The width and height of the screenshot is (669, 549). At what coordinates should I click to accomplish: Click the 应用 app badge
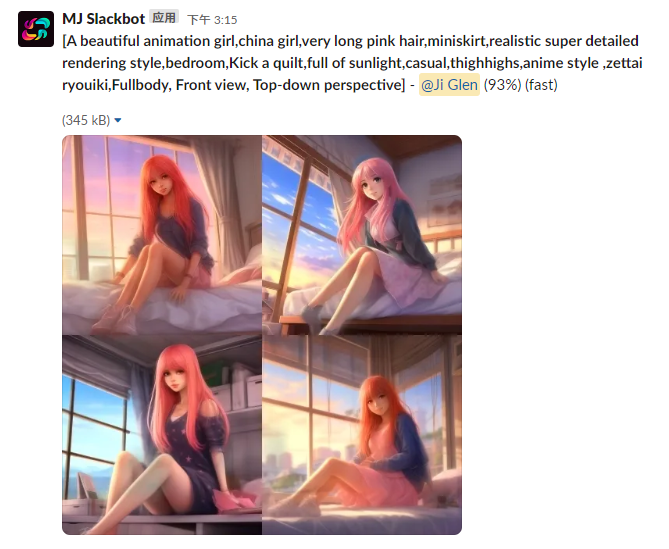164,17
